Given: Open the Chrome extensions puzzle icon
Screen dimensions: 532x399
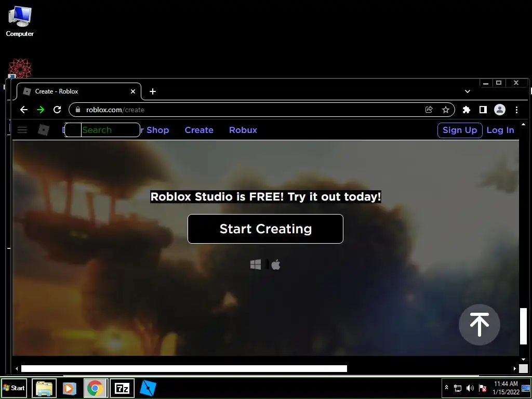Looking at the screenshot, I should pos(467,110).
